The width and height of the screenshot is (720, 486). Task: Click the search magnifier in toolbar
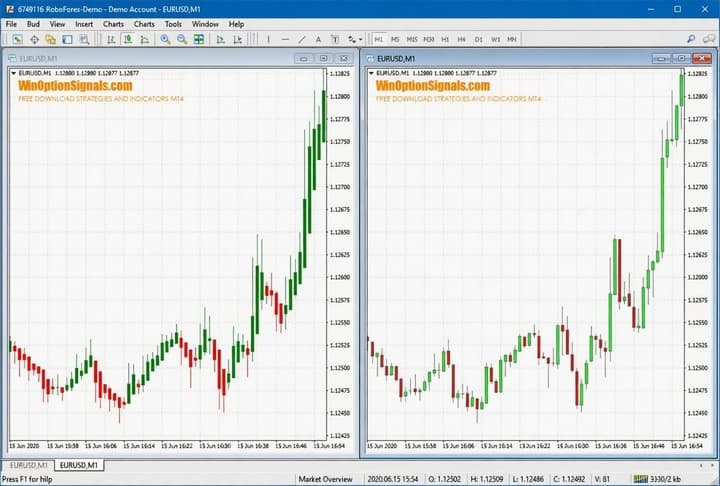tap(691, 40)
